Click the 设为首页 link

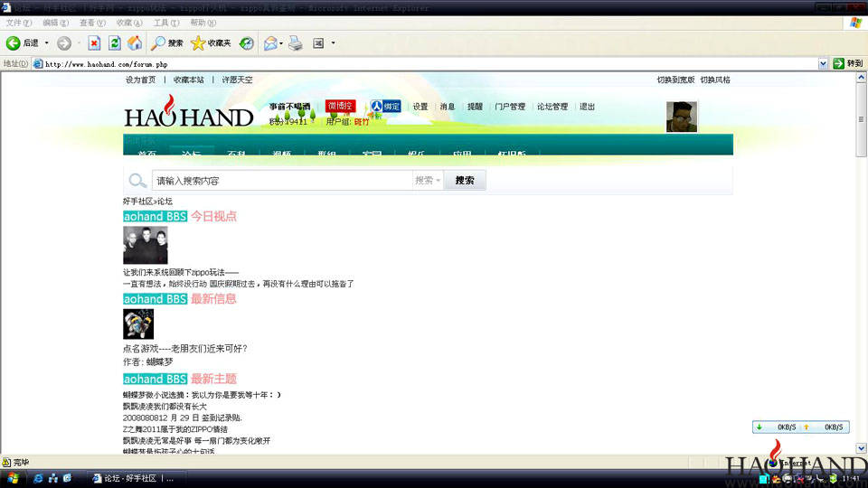click(141, 80)
